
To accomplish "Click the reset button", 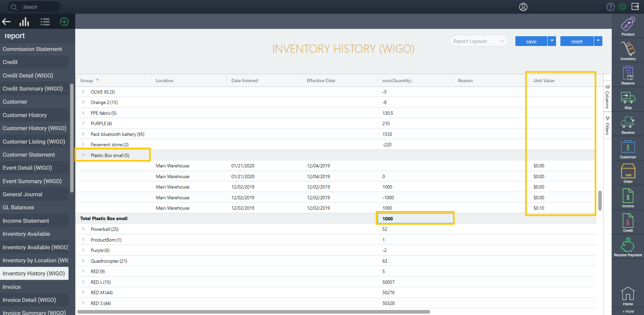I will pos(577,41).
